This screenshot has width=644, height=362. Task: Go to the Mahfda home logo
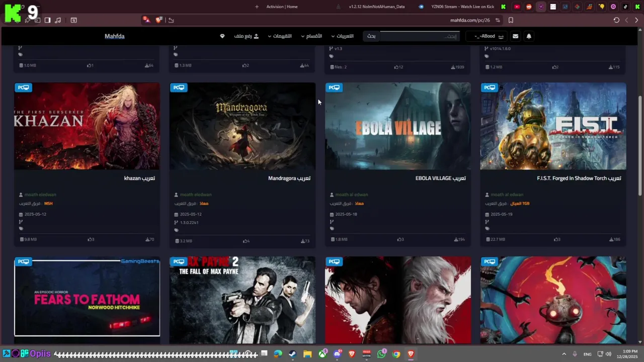coord(115,36)
